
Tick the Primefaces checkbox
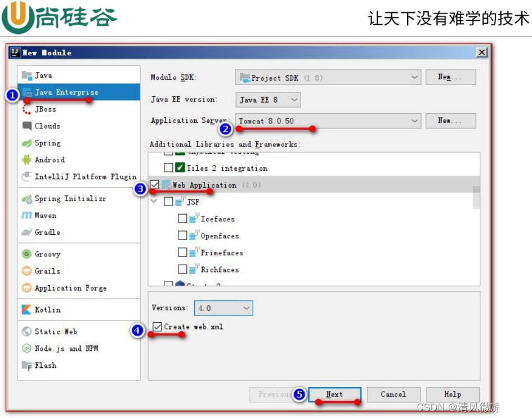click(182, 252)
